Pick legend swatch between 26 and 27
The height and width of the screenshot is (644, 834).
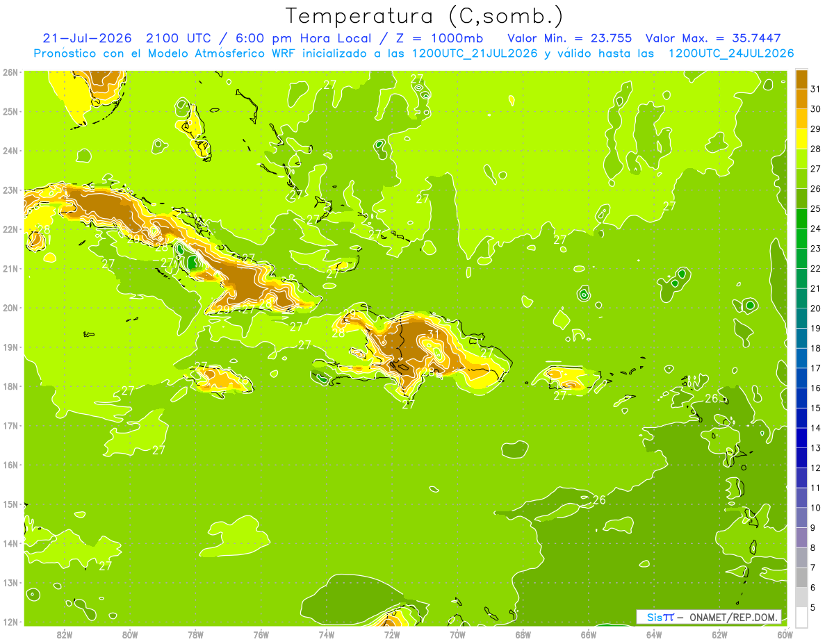[x=801, y=178]
